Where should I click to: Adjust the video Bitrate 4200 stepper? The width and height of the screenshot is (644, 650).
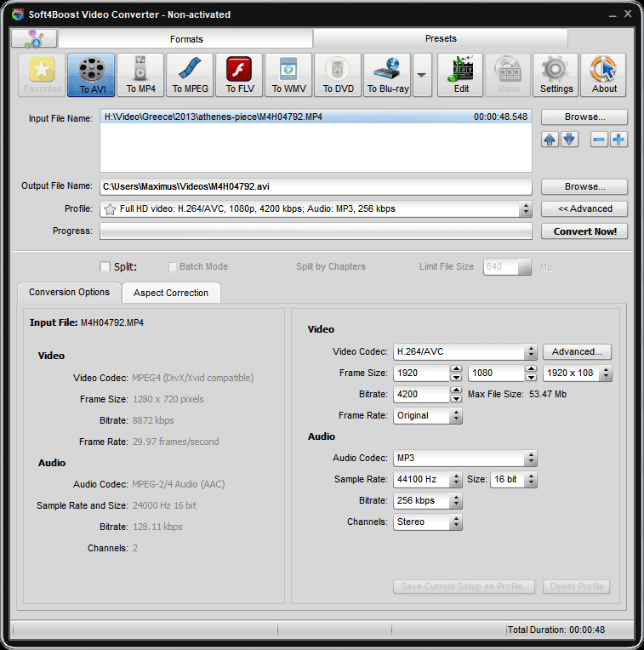point(456,394)
